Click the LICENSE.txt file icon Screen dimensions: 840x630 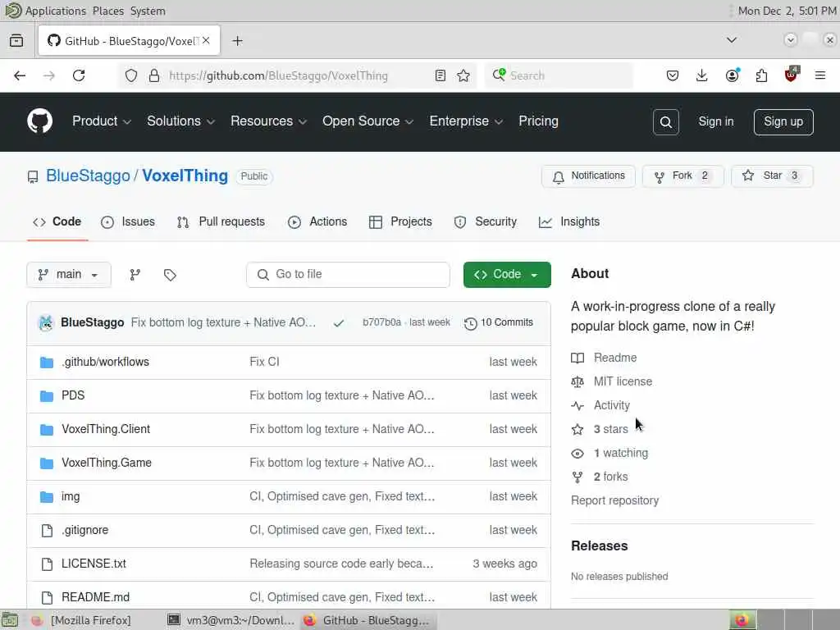(47, 564)
